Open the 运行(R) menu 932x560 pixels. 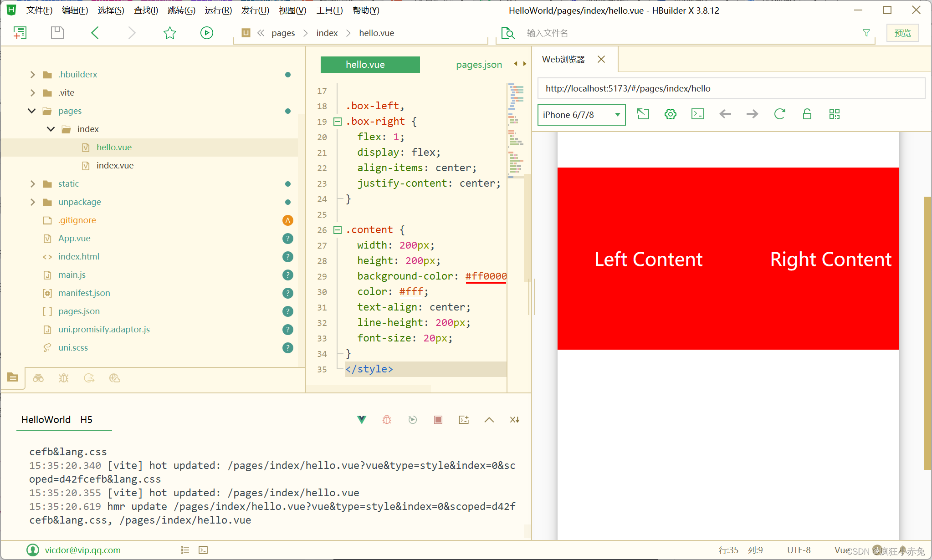218,10
